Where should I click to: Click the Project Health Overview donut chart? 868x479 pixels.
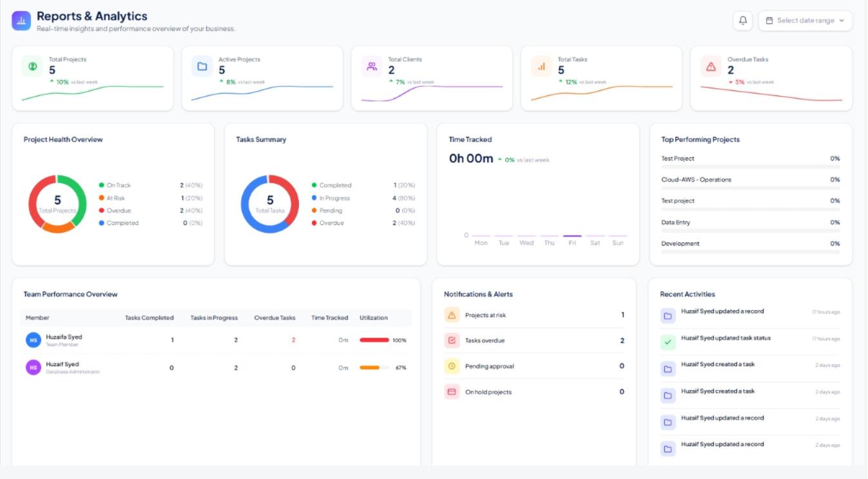(57, 204)
